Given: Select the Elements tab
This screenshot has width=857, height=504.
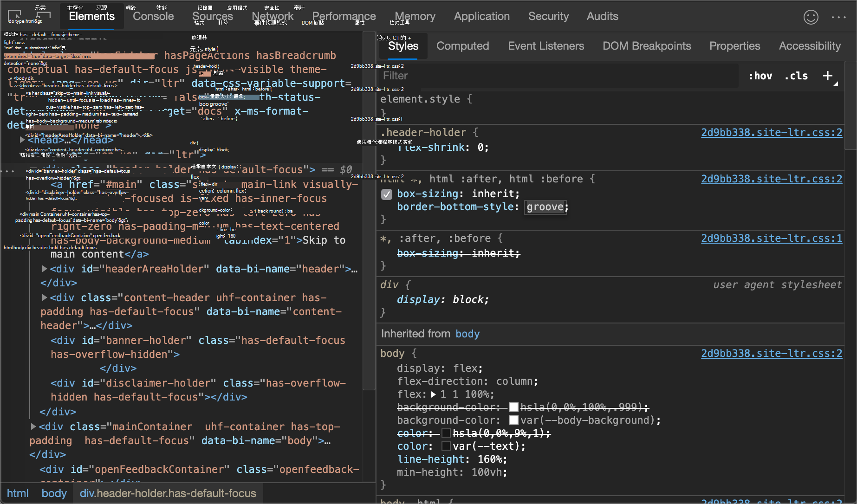Looking at the screenshot, I should click(92, 16).
